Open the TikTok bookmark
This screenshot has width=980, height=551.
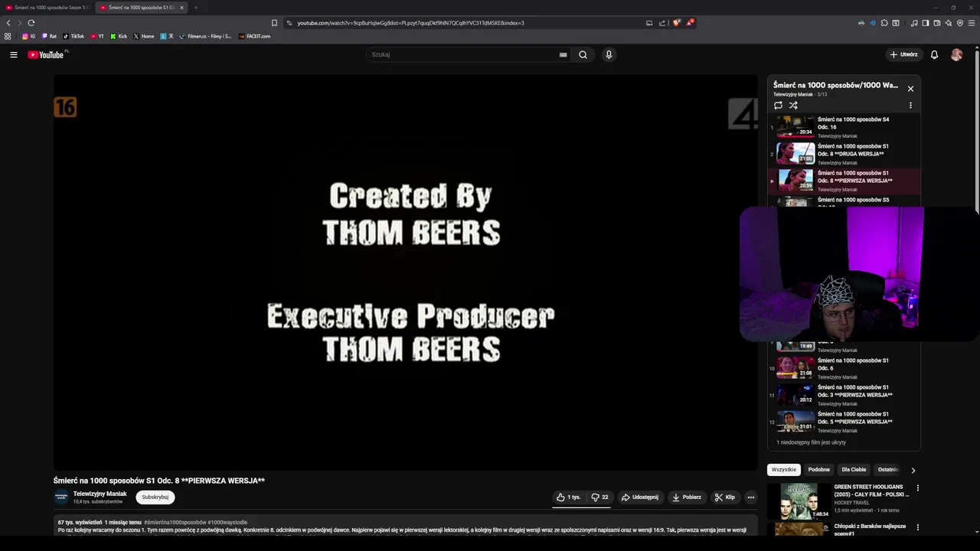[73, 36]
